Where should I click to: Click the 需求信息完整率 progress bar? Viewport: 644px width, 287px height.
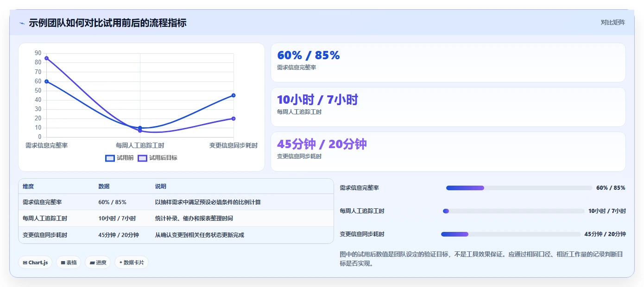pos(519,188)
